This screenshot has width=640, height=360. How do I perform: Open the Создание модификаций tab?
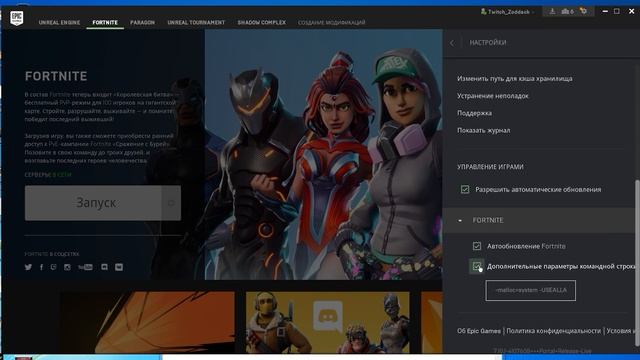(331, 22)
